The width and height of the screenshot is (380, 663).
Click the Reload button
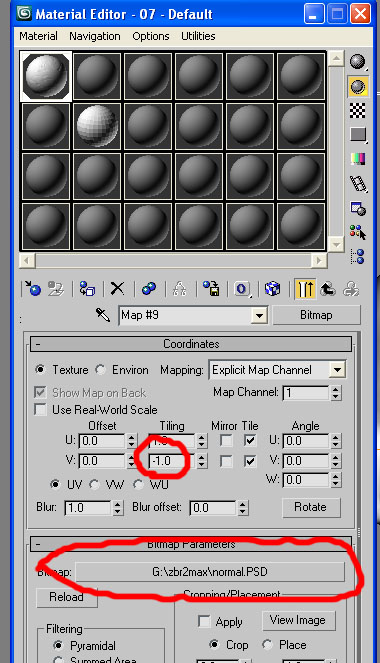tap(67, 597)
